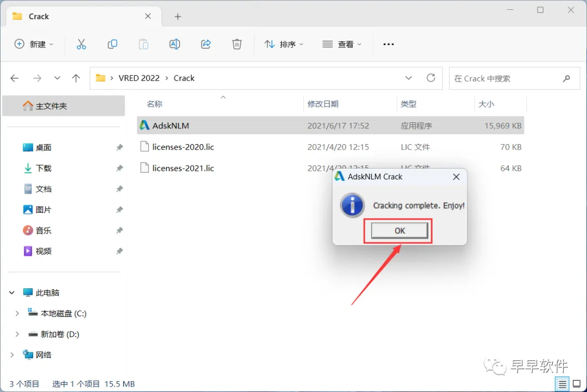Image resolution: width=587 pixels, height=392 pixels.
Task: Select 本地磁盘 (C:) drive
Action: [x=57, y=313]
